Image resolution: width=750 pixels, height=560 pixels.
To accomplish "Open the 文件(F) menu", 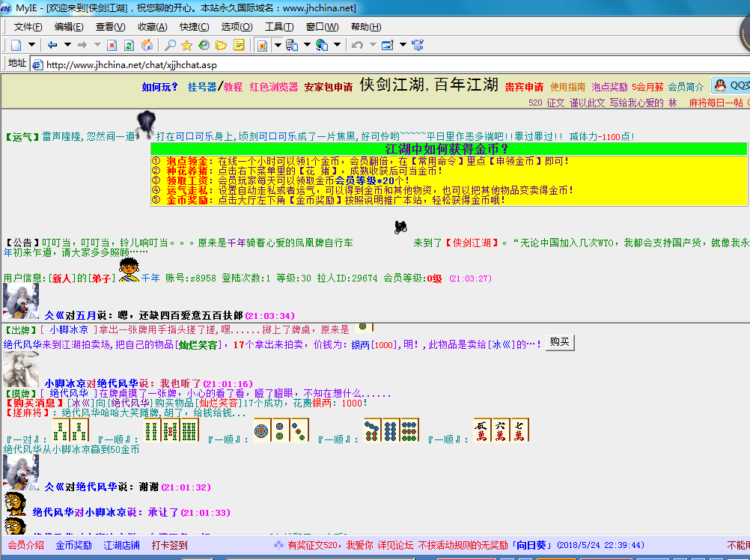I will tap(28, 27).
